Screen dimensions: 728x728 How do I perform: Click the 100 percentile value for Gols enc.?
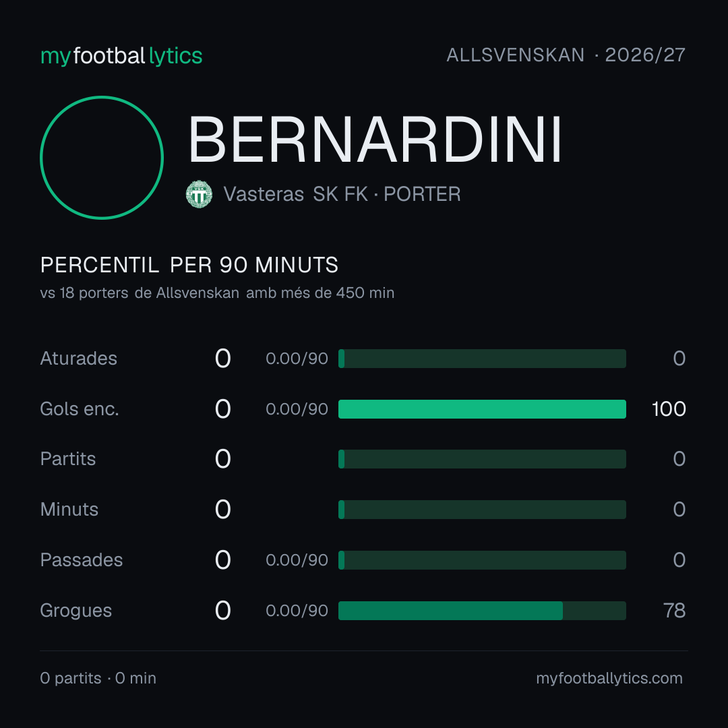coord(669,409)
